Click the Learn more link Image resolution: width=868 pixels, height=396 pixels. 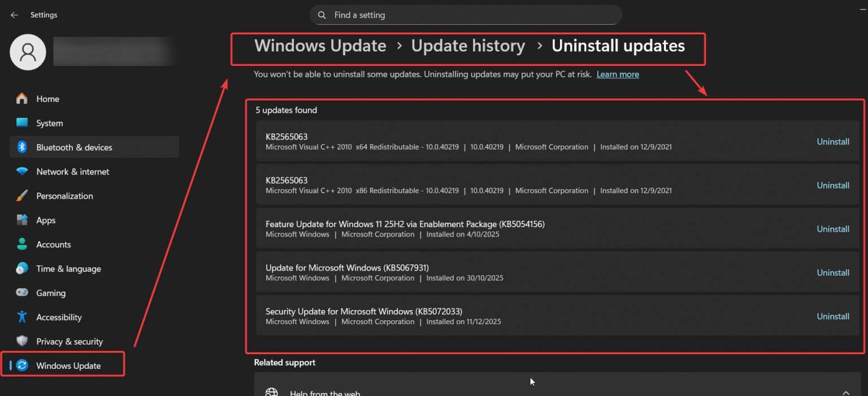coord(618,74)
